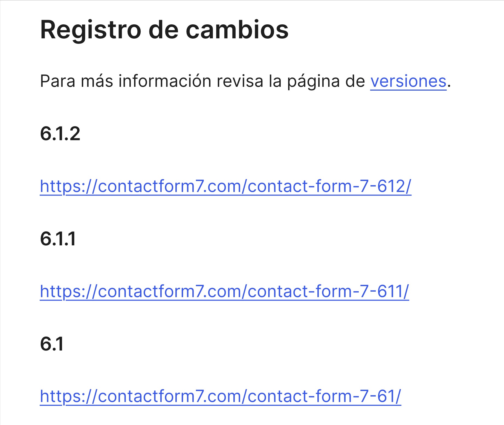
Task: Open the versiones link
Action: [408, 81]
